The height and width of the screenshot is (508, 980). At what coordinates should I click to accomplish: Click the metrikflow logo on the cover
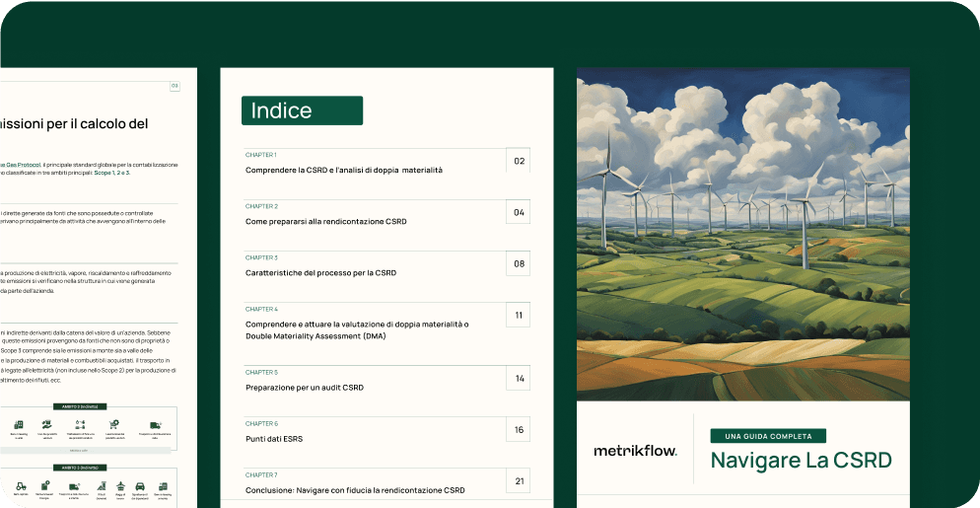point(635,451)
